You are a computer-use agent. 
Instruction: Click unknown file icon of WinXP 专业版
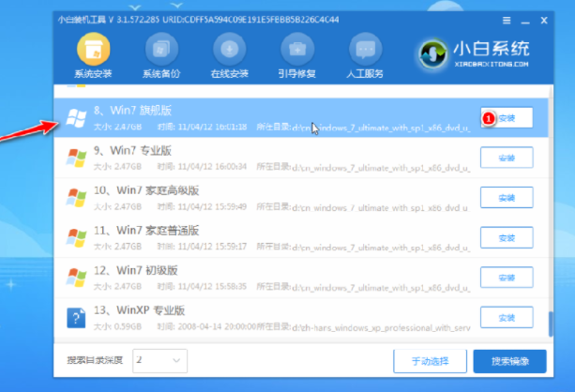pyautogui.click(x=76, y=318)
